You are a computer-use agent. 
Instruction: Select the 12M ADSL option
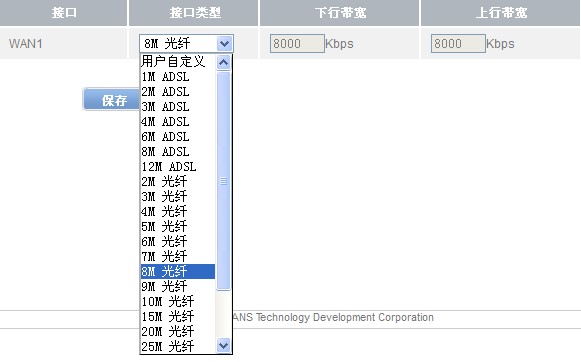177,167
